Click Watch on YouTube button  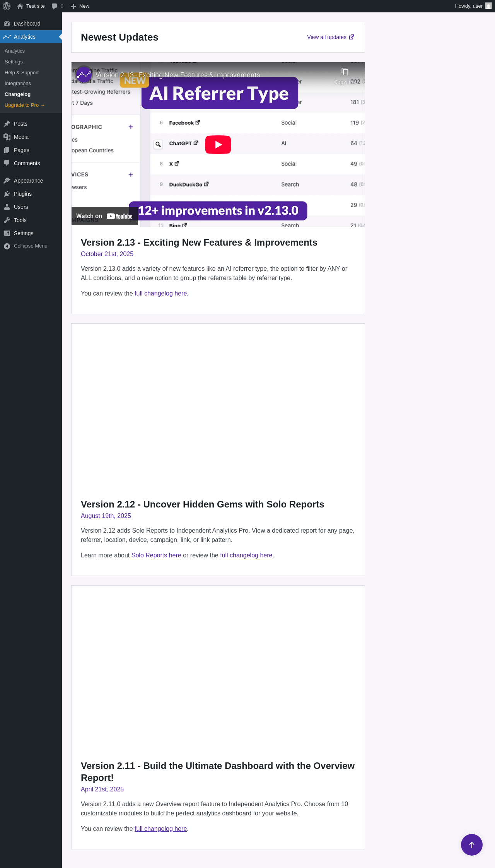tap(104, 216)
